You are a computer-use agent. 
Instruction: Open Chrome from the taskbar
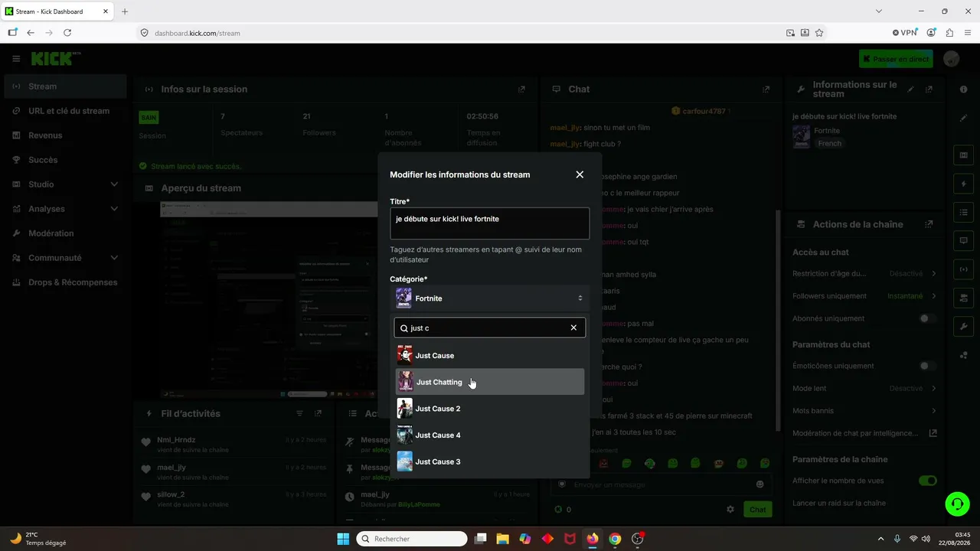point(615,539)
